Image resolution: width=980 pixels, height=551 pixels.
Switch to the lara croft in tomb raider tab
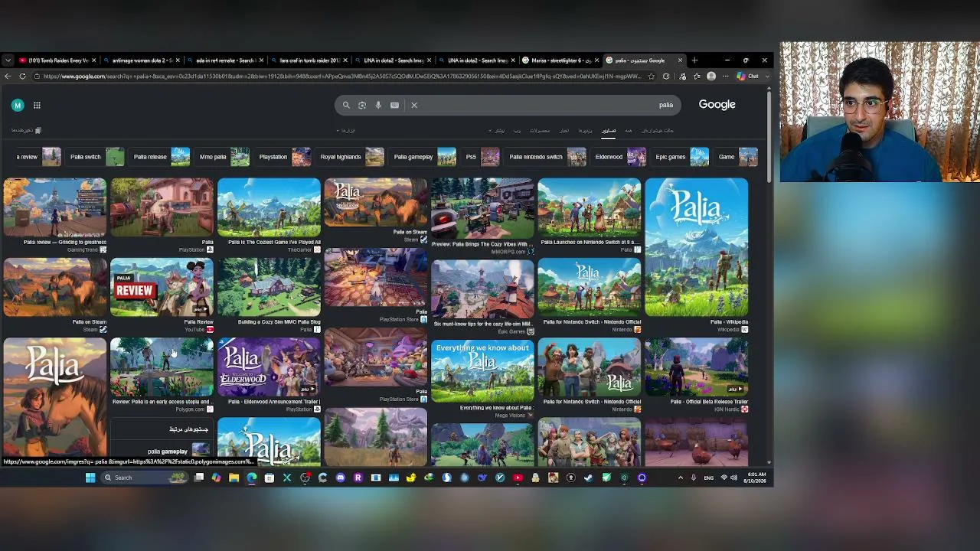[309, 60]
